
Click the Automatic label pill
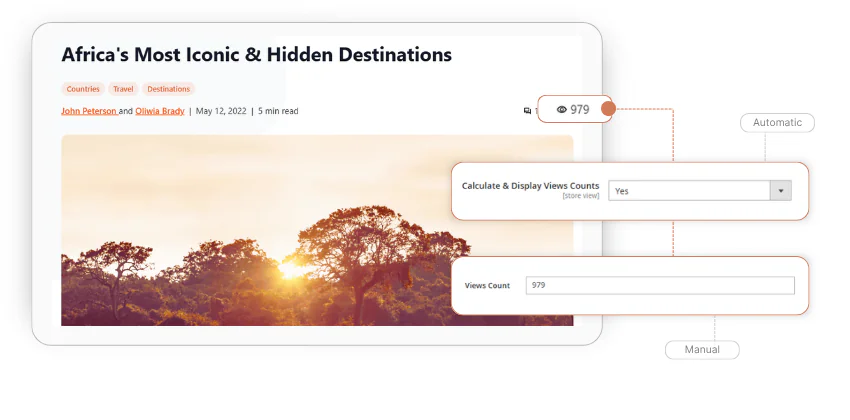pyautogui.click(x=777, y=123)
